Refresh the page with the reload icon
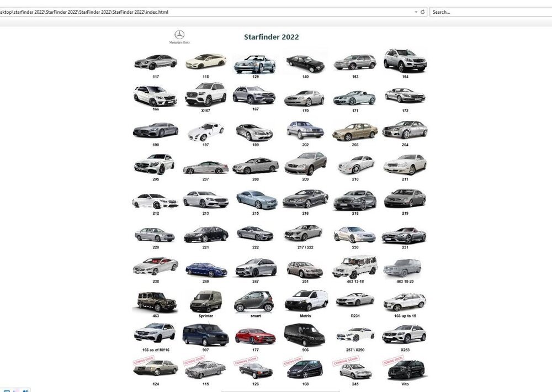 pos(423,12)
